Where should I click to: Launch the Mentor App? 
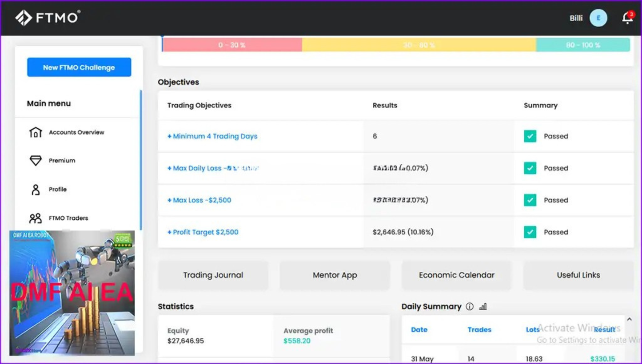pyautogui.click(x=335, y=275)
